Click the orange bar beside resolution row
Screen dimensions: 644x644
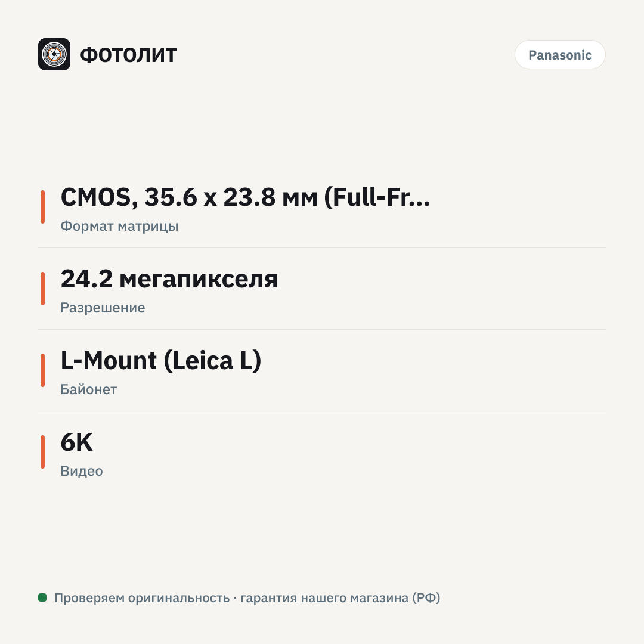[43, 289]
